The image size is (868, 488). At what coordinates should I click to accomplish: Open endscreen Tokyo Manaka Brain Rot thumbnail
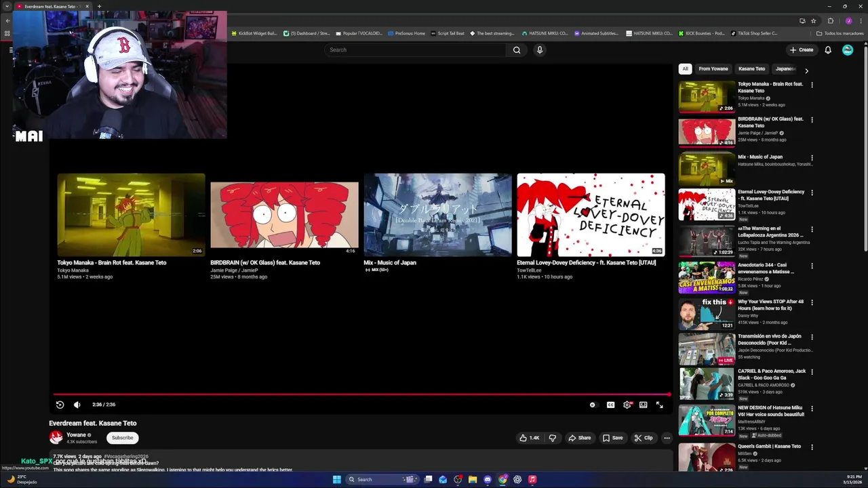pyautogui.click(x=131, y=215)
